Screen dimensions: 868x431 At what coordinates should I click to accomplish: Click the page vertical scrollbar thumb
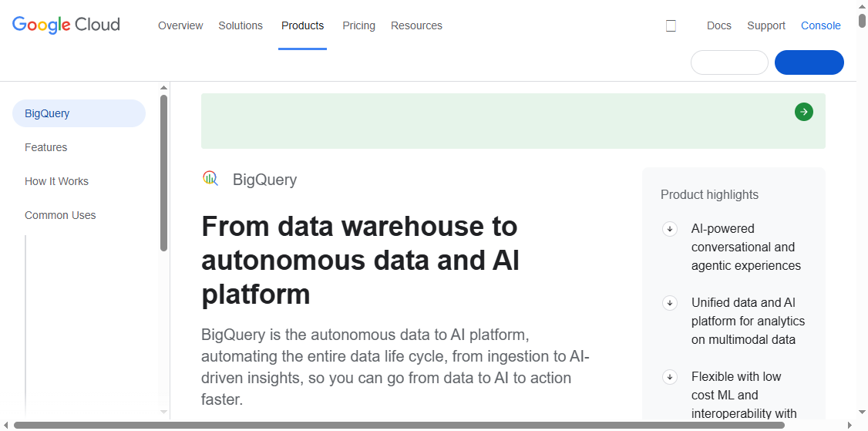pyautogui.click(x=863, y=20)
